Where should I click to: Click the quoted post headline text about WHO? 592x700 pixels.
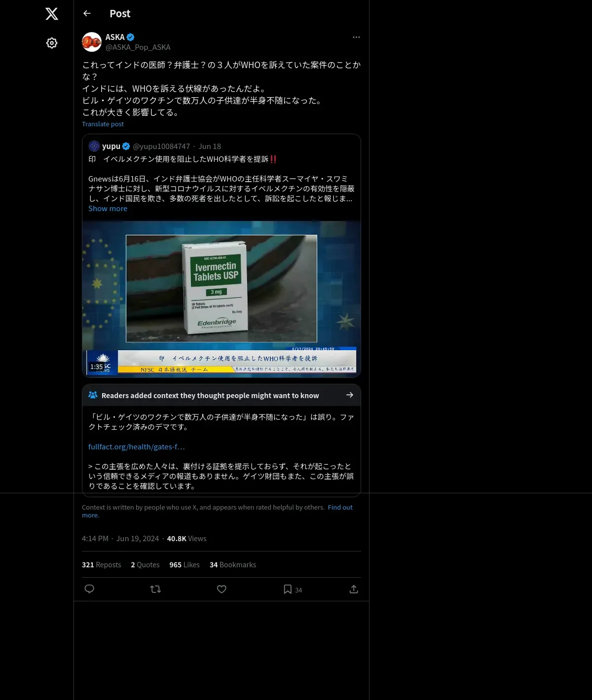[x=183, y=159]
